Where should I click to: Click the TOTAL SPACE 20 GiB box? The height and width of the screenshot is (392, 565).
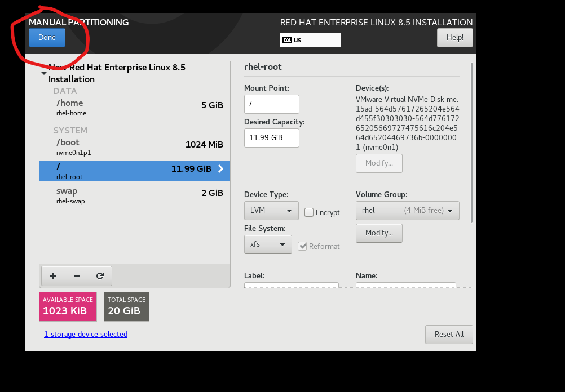coord(126,307)
